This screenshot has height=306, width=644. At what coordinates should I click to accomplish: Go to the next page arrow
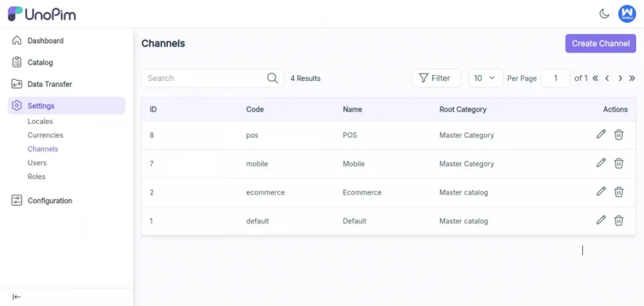click(620, 78)
